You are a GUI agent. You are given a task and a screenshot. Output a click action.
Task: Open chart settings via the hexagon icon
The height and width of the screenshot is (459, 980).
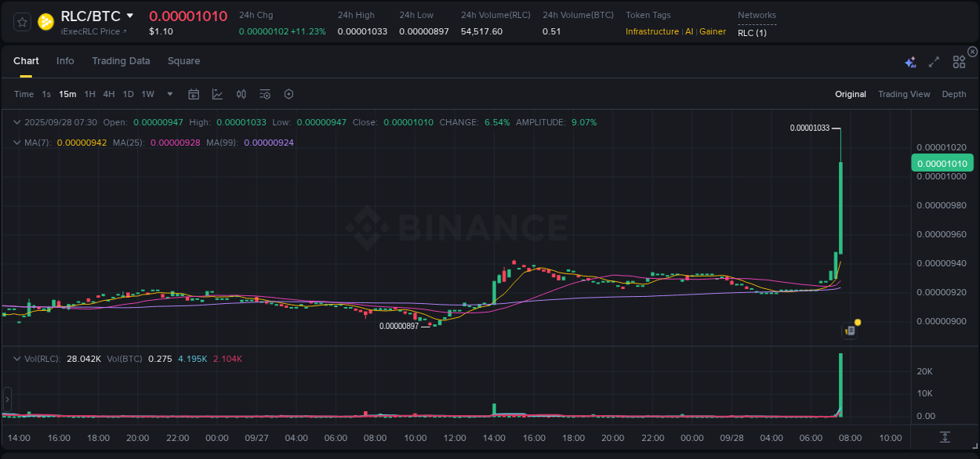pos(289,94)
